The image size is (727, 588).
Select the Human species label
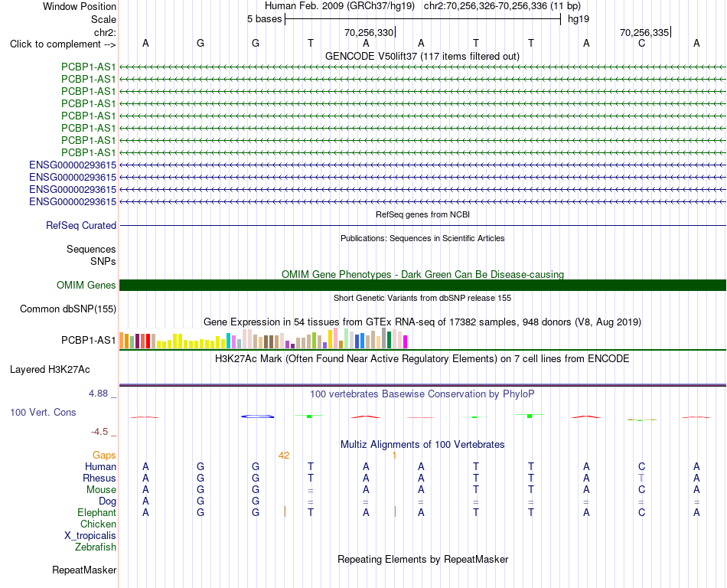(x=100, y=466)
